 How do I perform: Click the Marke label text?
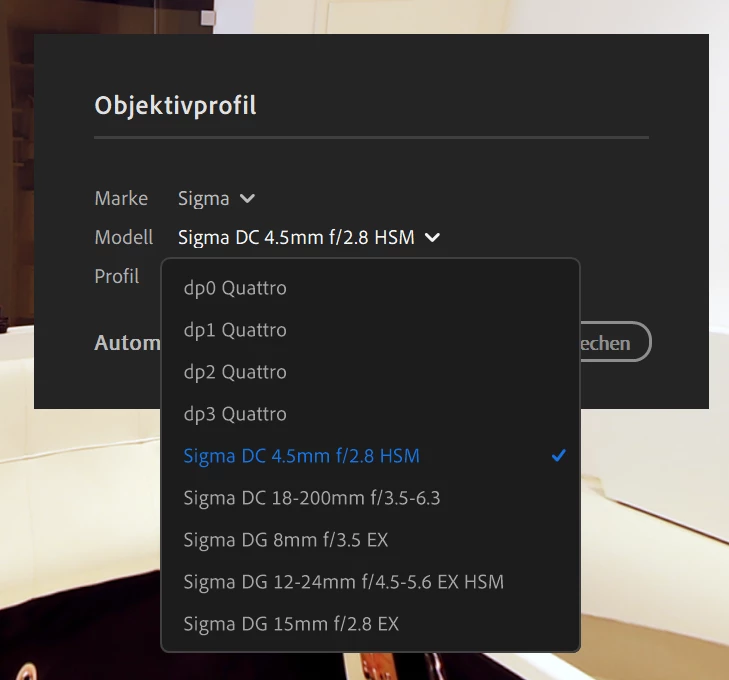(121, 198)
